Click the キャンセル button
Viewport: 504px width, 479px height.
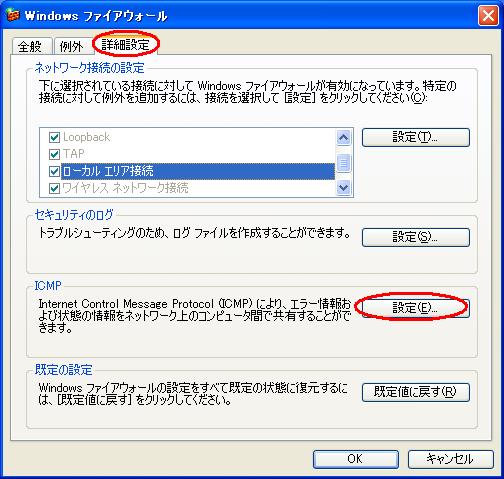[451, 459]
